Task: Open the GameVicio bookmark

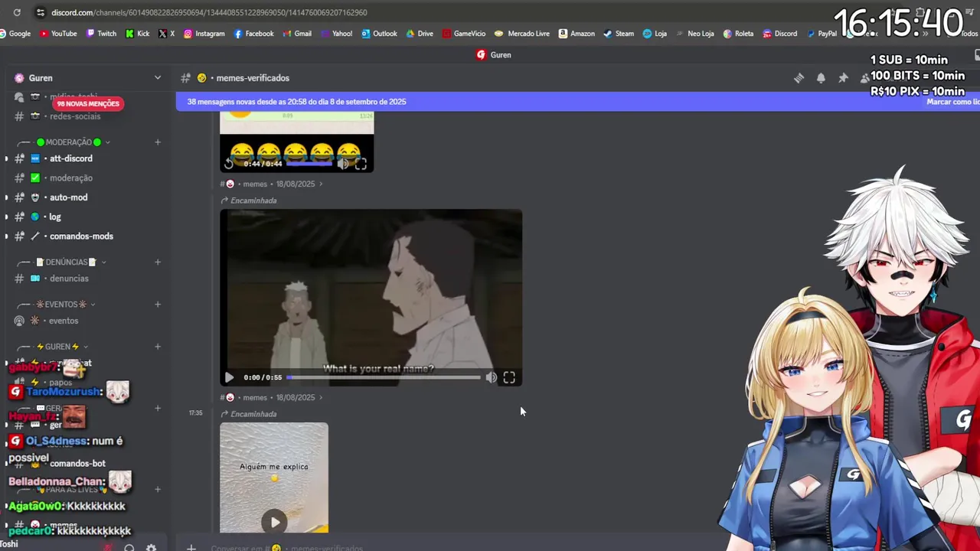Action: [x=464, y=34]
